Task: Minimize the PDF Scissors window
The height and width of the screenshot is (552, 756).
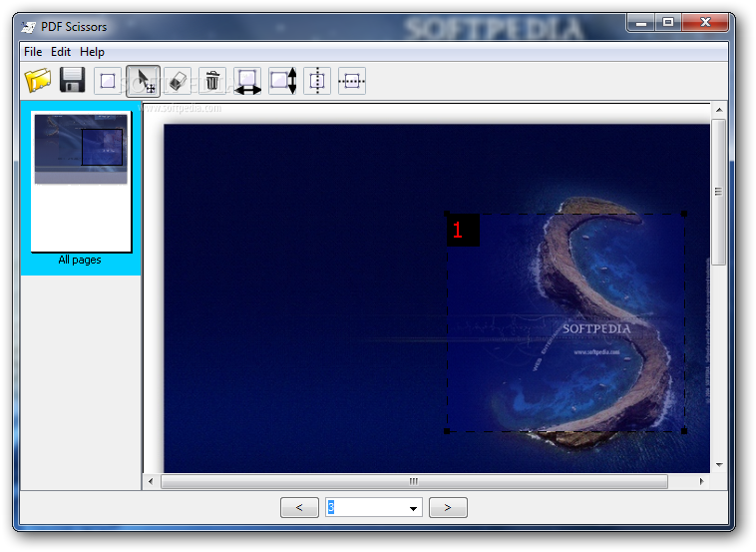Action: 640,23
